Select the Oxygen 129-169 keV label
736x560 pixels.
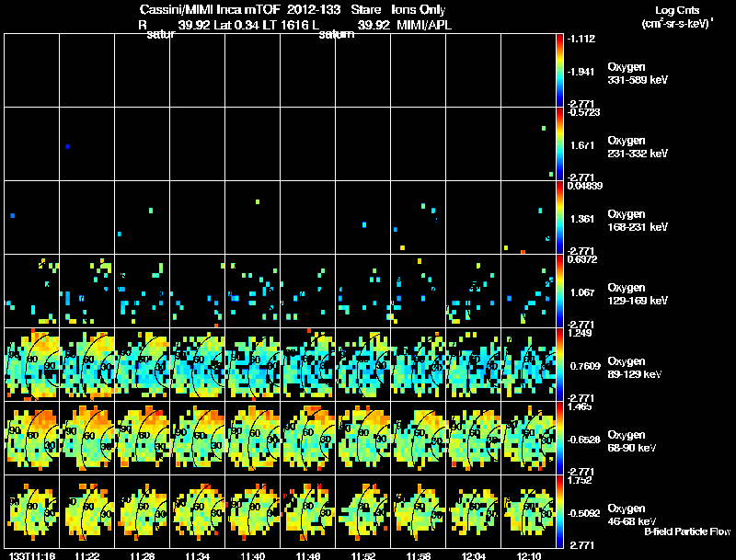pos(638,294)
